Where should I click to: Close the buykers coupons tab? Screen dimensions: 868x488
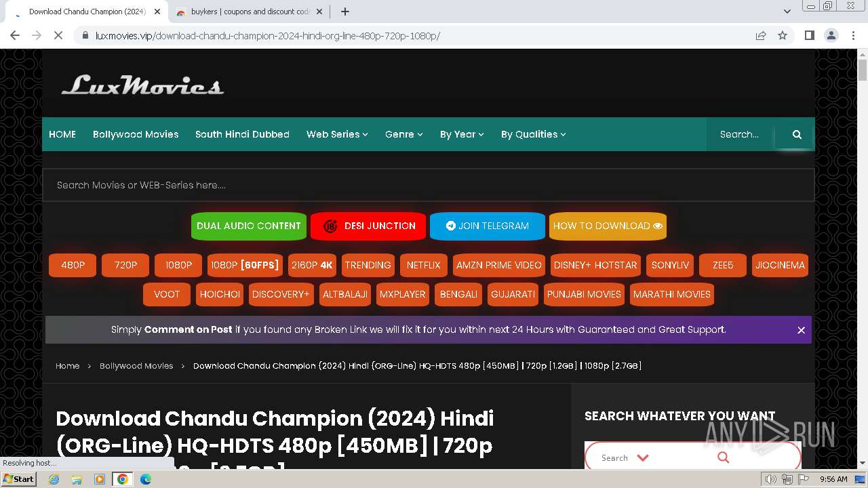tap(321, 12)
